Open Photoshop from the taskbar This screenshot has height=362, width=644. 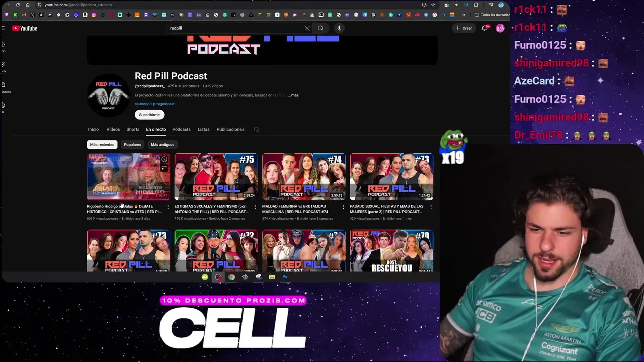click(x=285, y=277)
